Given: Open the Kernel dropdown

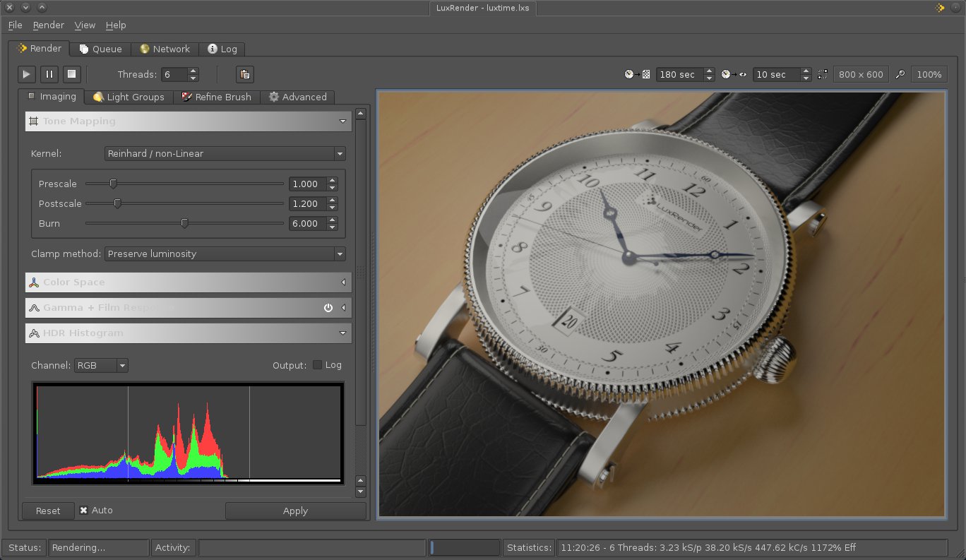Looking at the screenshot, I should 225,153.
